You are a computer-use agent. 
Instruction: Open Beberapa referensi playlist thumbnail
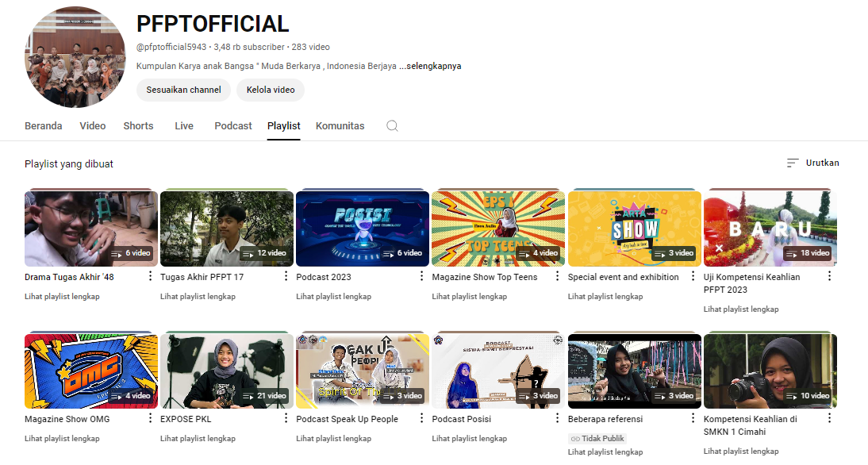pyautogui.click(x=635, y=371)
